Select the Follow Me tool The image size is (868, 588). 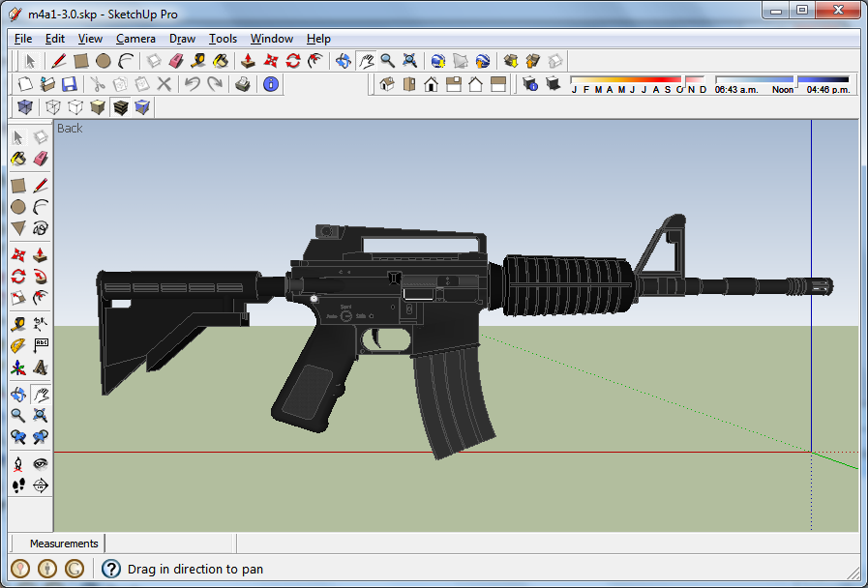click(41, 276)
